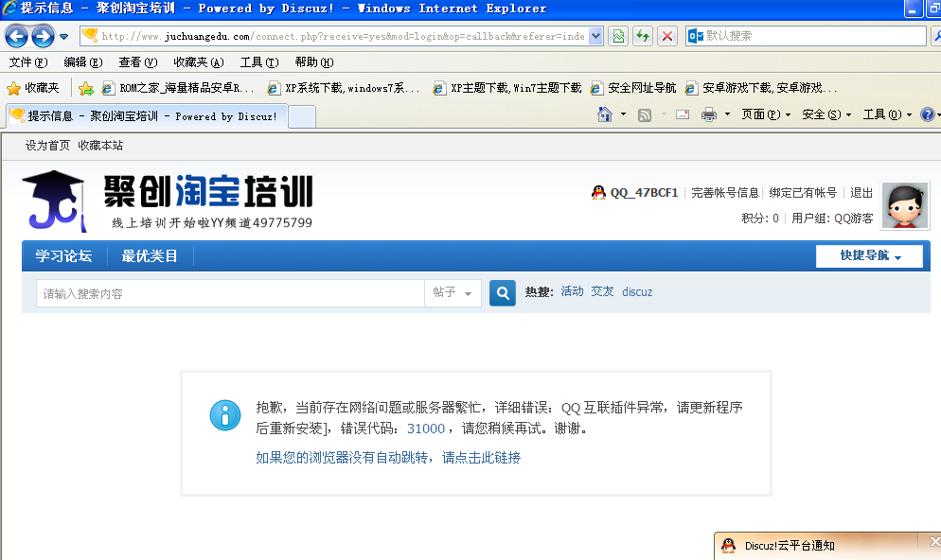Open the 快捷导航 dropdown
This screenshot has width=941, height=560.
tap(869, 256)
